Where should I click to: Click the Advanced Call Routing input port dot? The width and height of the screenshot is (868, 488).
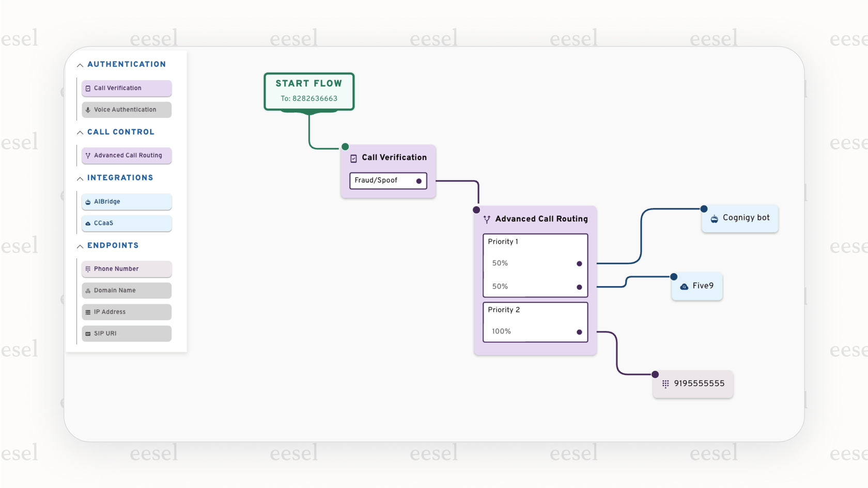476,210
